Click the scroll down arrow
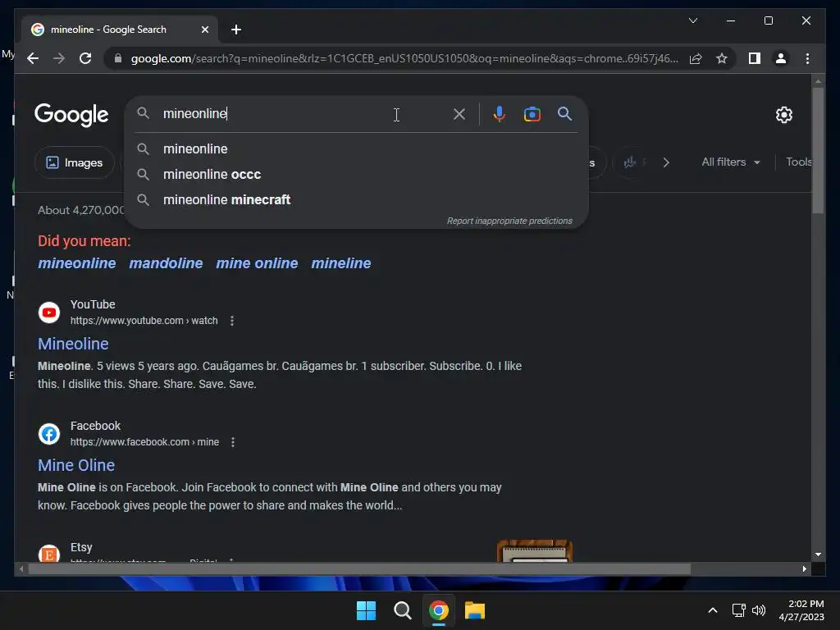This screenshot has height=630, width=840. 818,555
